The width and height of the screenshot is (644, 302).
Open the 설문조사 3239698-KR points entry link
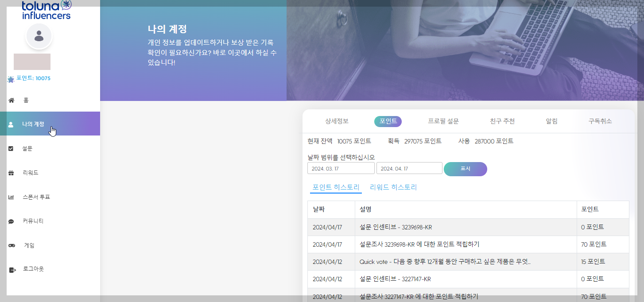pos(421,244)
